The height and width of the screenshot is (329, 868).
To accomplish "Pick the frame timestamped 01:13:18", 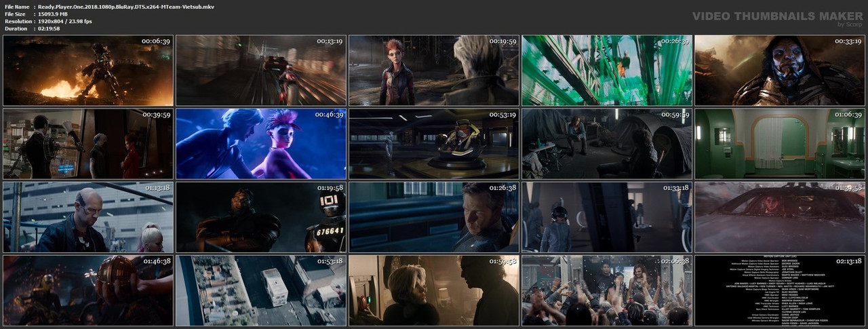I will [x=88, y=217].
